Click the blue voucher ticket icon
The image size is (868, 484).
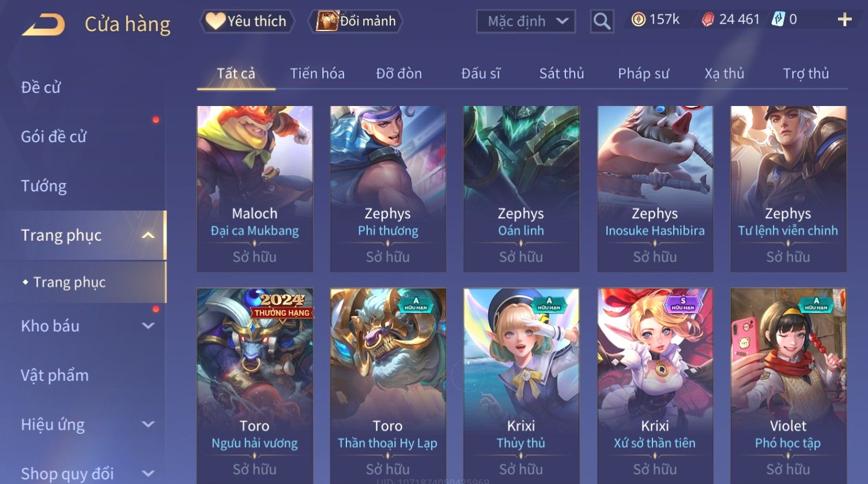778,20
